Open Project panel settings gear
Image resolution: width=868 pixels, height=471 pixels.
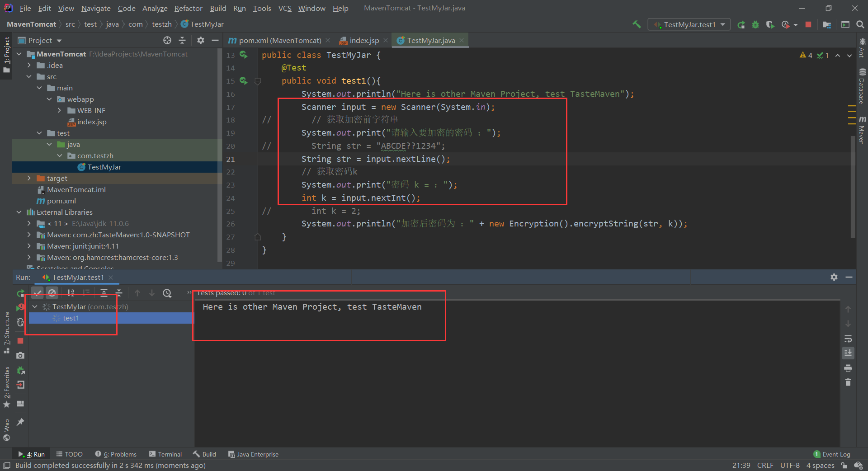click(x=201, y=40)
